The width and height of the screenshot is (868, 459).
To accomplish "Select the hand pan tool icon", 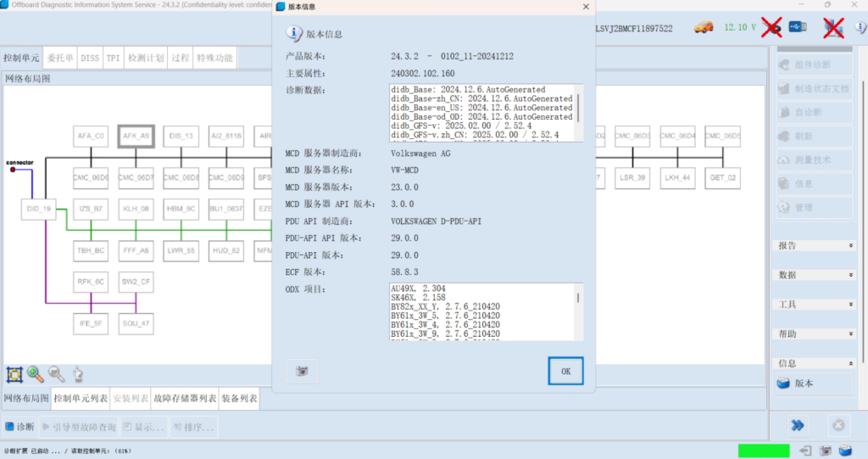I will (77, 374).
